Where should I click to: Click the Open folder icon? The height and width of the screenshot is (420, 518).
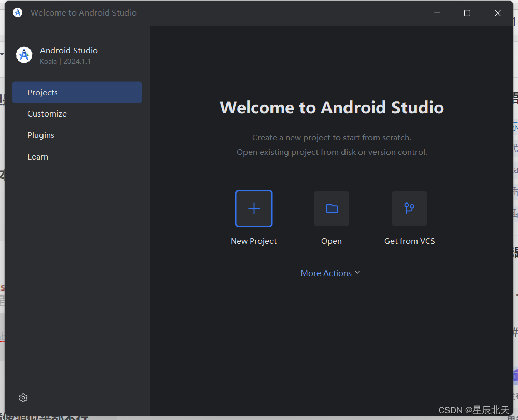tap(332, 208)
